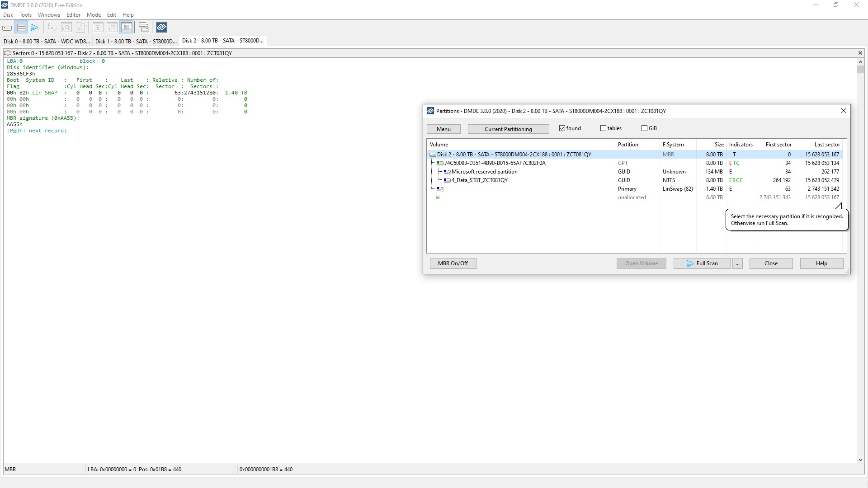Click the tree-view panel toolbar icon

point(98,28)
